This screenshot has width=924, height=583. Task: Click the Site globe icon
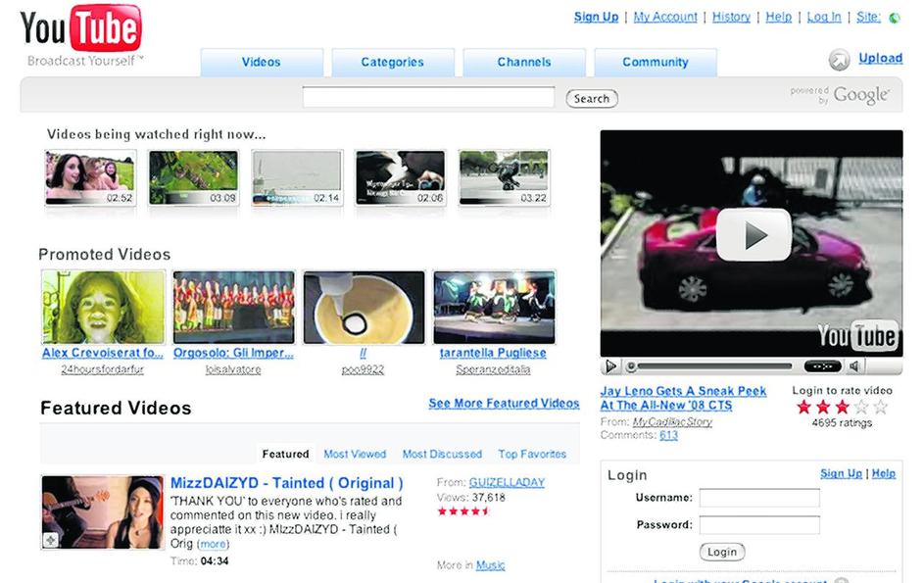point(894,18)
